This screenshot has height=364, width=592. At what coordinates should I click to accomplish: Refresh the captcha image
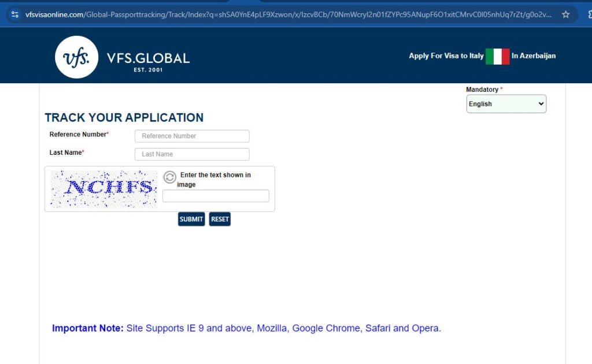pyautogui.click(x=170, y=177)
